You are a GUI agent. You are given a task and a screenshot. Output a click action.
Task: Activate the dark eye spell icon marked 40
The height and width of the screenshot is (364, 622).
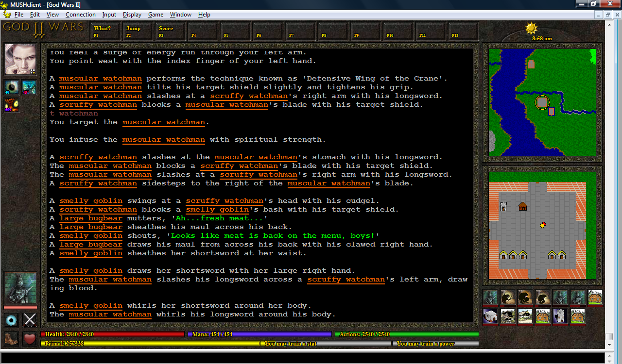point(12,87)
